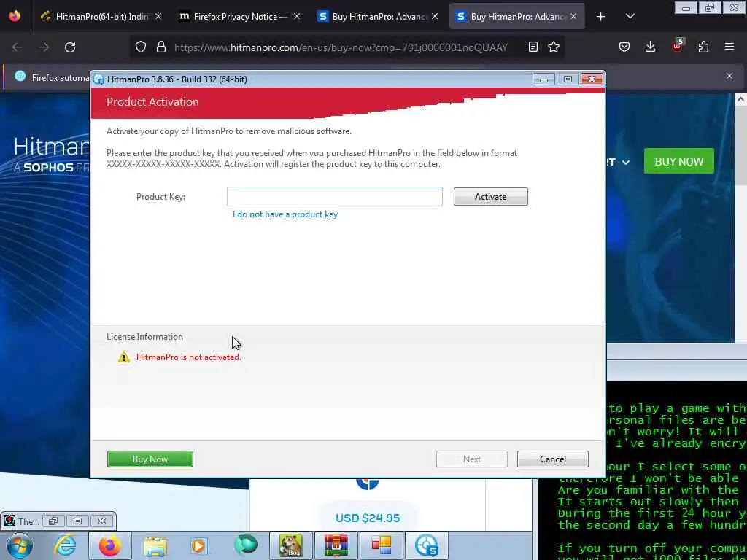The width and height of the screenshot is (747, 560).
Task: Close the HitmanPro(64-bit) İndir tab
Action: [x=158, y=16]
